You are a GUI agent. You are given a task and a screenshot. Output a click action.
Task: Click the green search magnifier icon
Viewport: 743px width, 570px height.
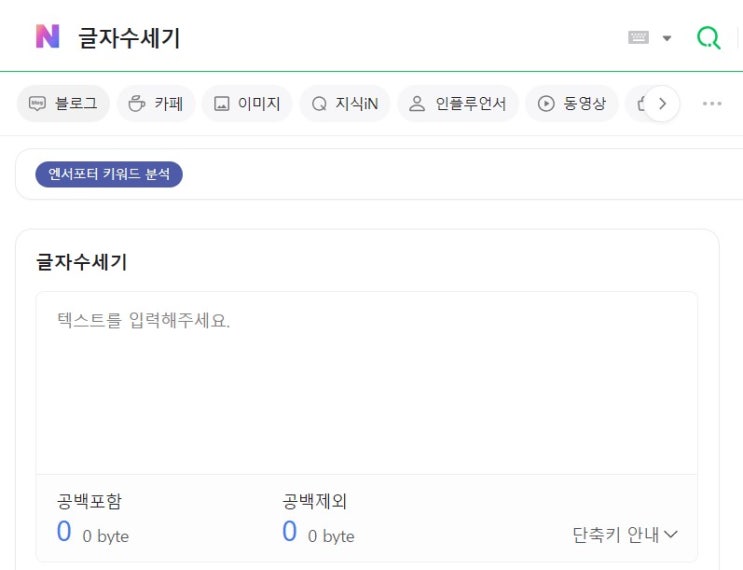point(708,38)
